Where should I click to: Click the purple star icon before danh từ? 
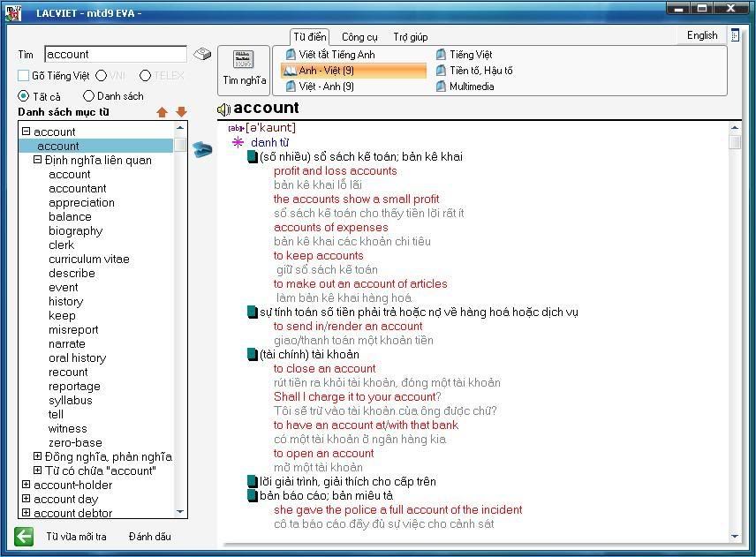click(238, 142)
